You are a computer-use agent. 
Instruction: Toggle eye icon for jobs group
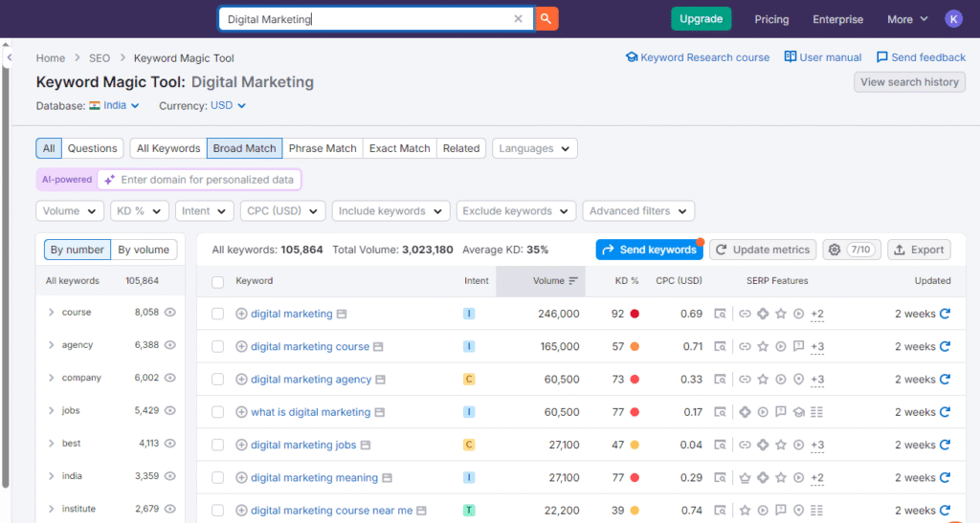pos(170,410)
